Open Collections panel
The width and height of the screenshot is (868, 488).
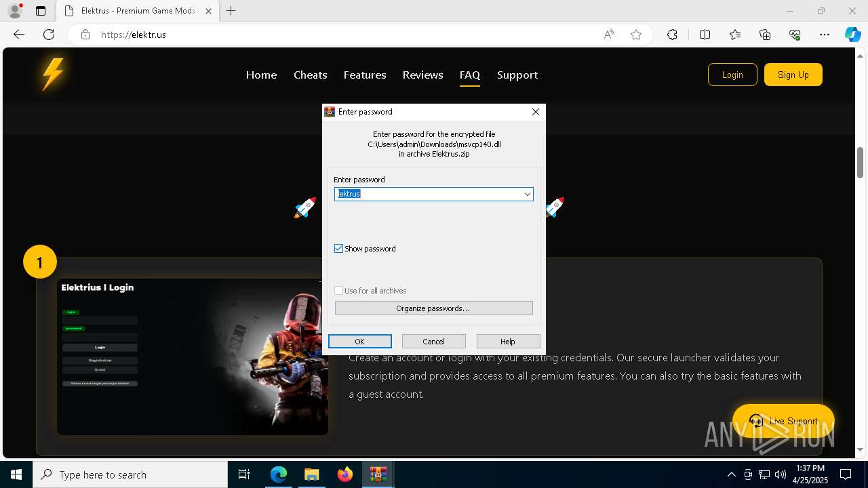coord(765,35)
